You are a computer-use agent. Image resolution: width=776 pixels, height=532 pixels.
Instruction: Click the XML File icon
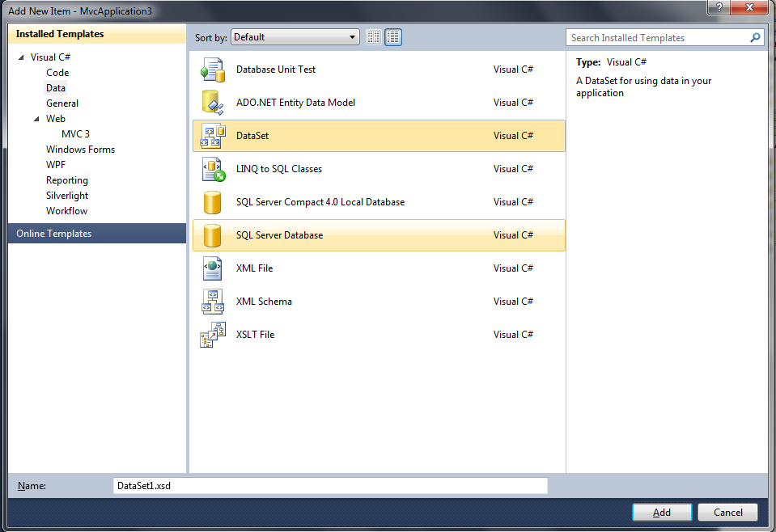pyautogui.click(x=213, y=268)
